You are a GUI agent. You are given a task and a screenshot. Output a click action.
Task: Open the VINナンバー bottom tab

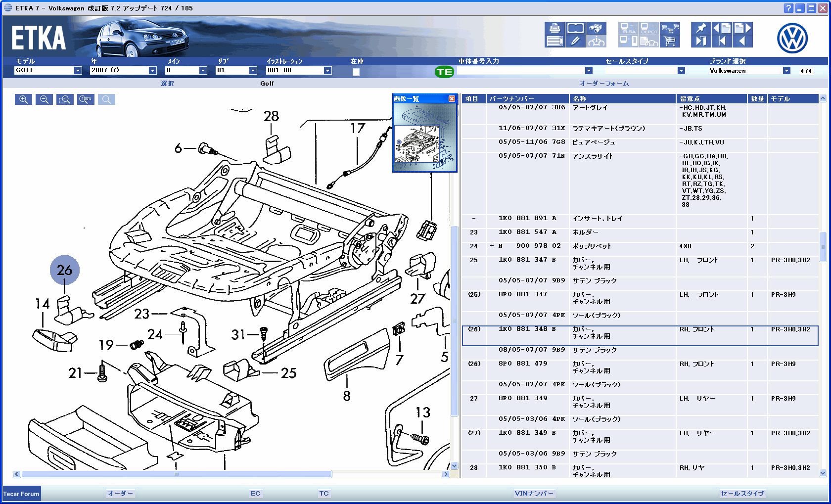pos(534,494)
